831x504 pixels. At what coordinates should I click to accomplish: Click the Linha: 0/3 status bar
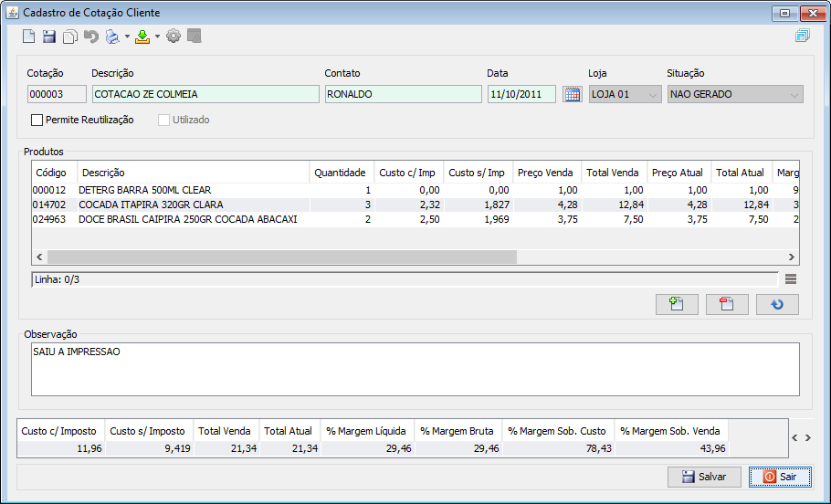pos(405,279)
